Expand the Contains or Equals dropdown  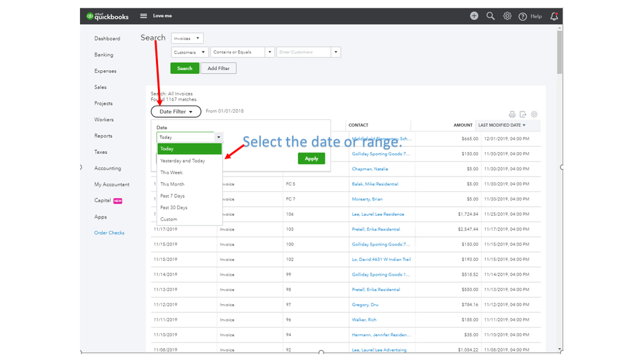[242, 52]
